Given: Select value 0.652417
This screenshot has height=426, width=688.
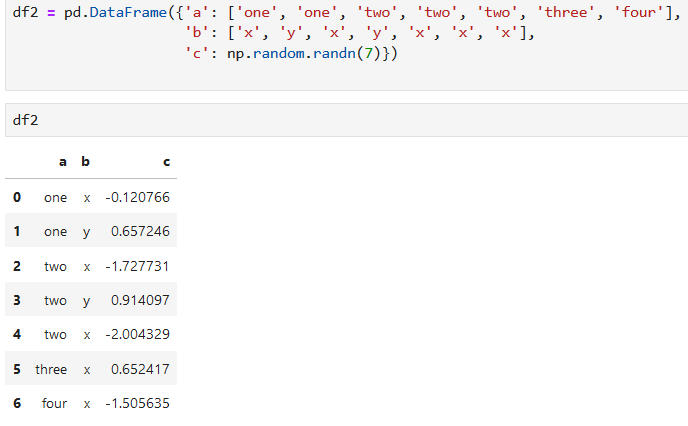Looking at the screenshot, I should click(140, 369).
